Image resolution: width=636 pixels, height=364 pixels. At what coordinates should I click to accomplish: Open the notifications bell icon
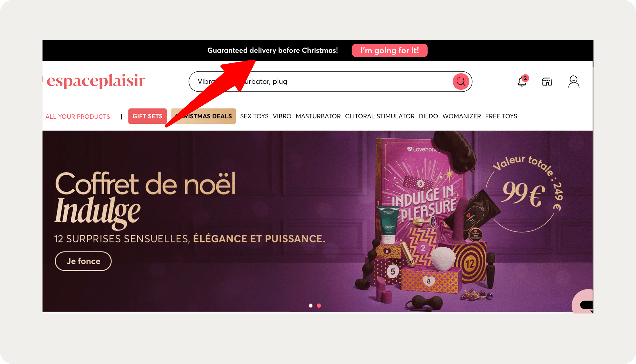tap(522, 82)
